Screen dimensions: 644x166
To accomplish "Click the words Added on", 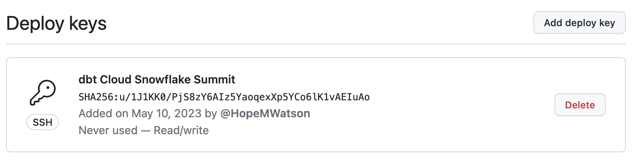I will click(x=103, y=114).
